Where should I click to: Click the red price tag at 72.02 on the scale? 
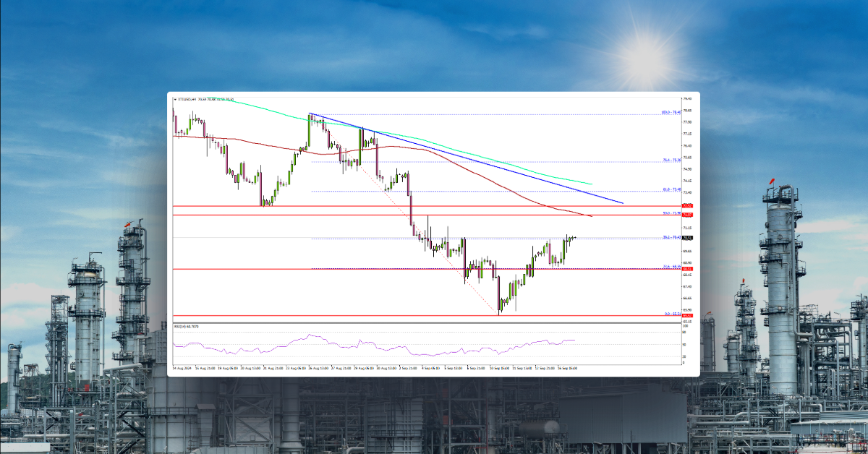687,205
